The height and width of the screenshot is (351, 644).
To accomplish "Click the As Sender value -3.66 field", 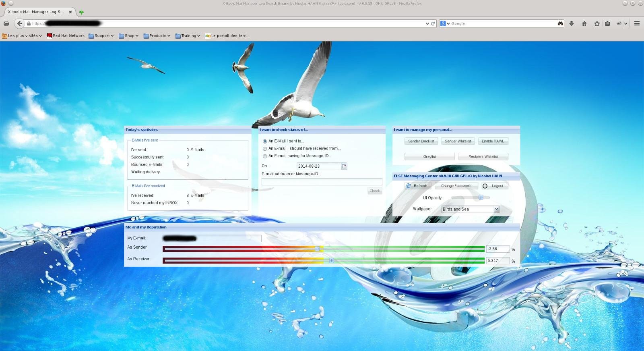I will [497, 249].
